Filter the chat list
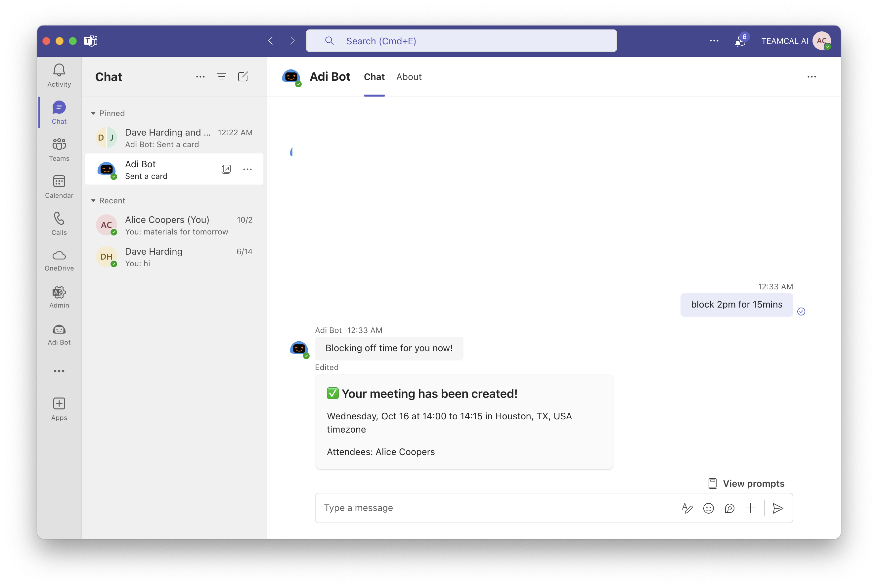This screenshot has width=878, height=588. point(221,76)
